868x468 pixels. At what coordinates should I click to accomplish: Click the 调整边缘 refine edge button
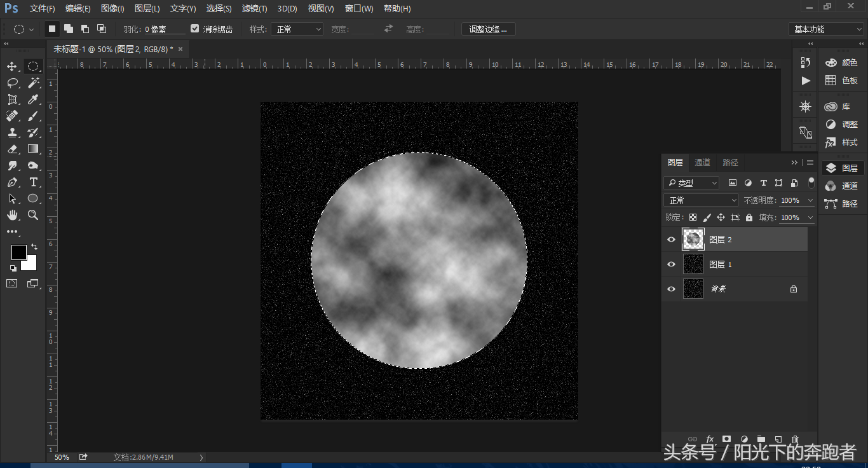point(488,29)
